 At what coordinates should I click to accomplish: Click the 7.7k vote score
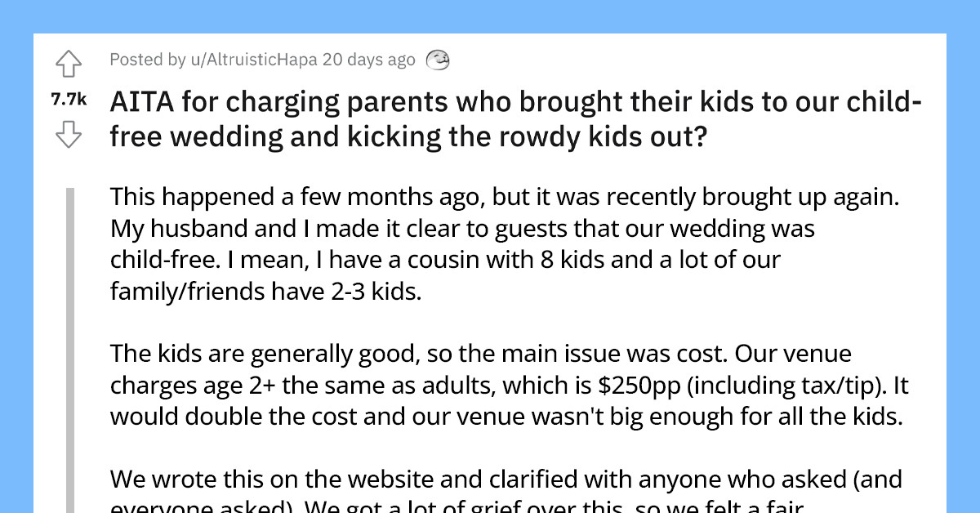(x=68, y=98)
